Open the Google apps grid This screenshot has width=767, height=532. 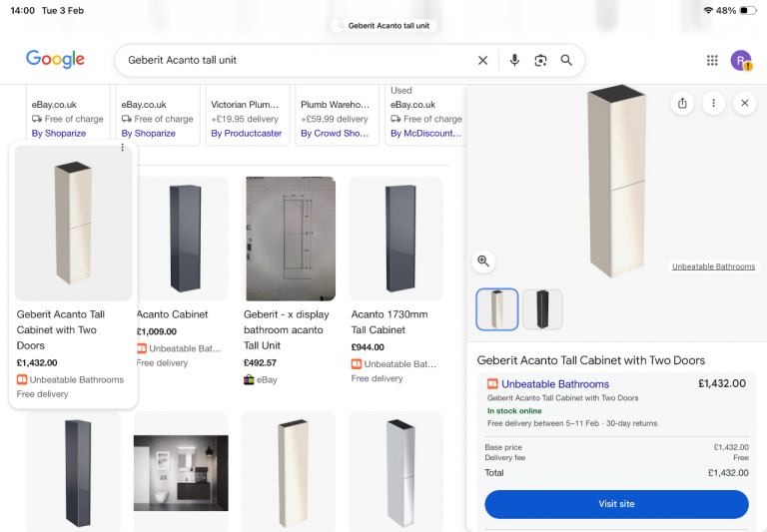(712, 60)
